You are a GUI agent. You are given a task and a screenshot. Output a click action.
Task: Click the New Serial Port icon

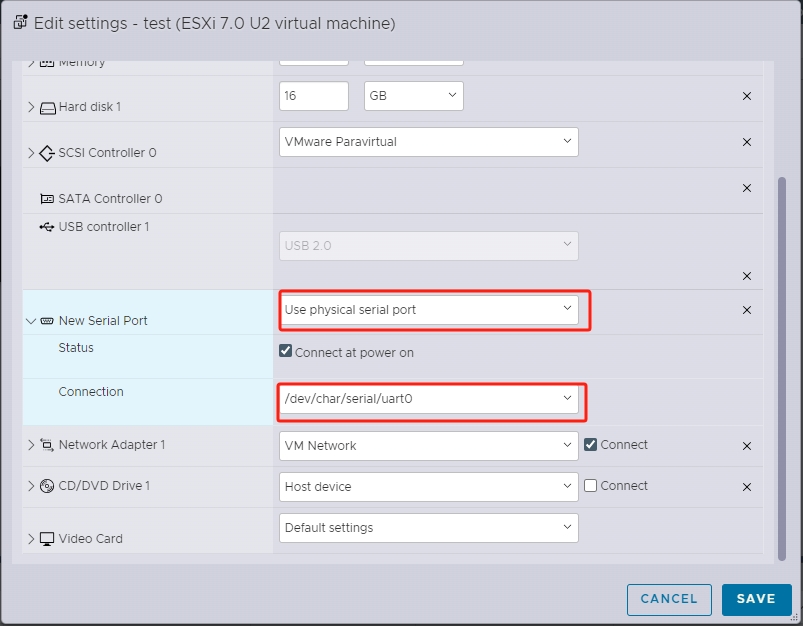[x=47, y=320]
